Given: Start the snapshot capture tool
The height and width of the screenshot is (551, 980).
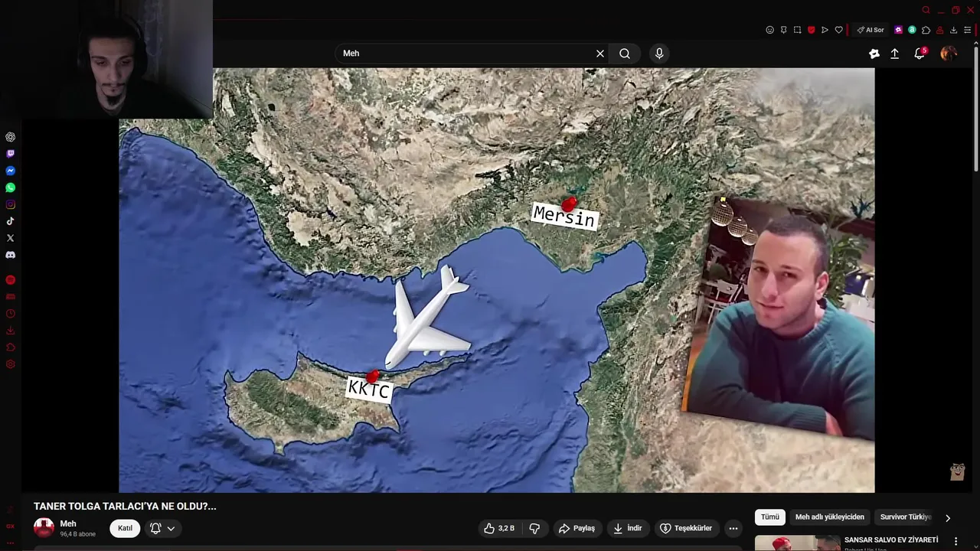Looking at the screenshot, I should pyautogui.click(x=797, y=30).
